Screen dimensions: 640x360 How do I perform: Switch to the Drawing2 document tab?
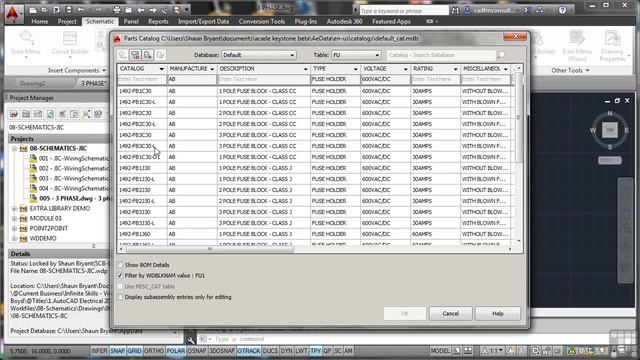(32, 84)
